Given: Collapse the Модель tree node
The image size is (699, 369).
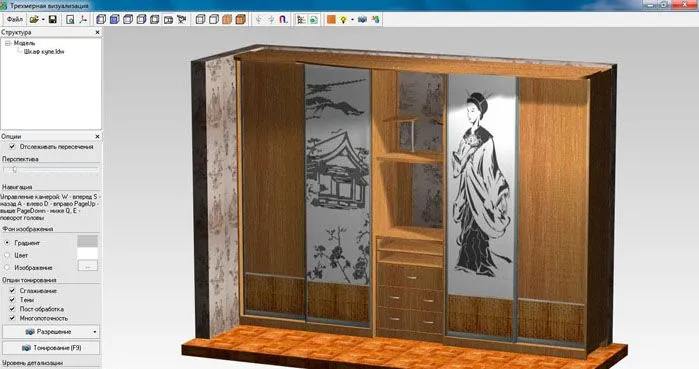Looking at the screenshot, I should tap(8, 43).
